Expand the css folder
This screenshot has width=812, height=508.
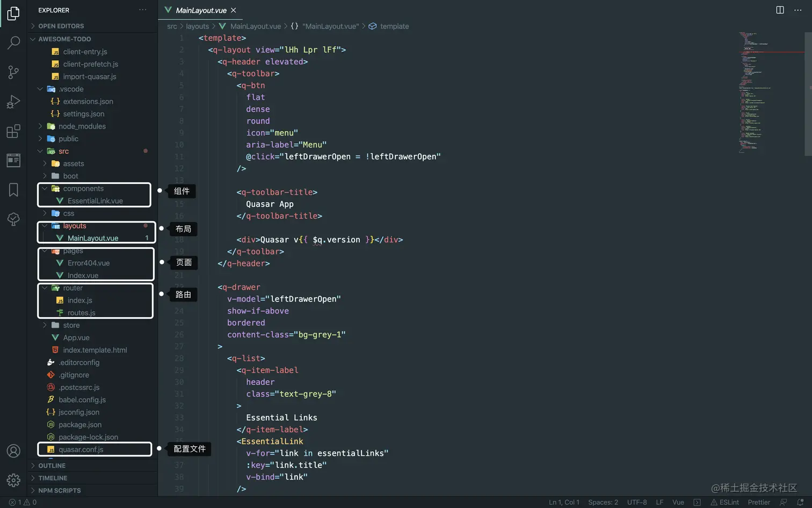click(92, 213)
